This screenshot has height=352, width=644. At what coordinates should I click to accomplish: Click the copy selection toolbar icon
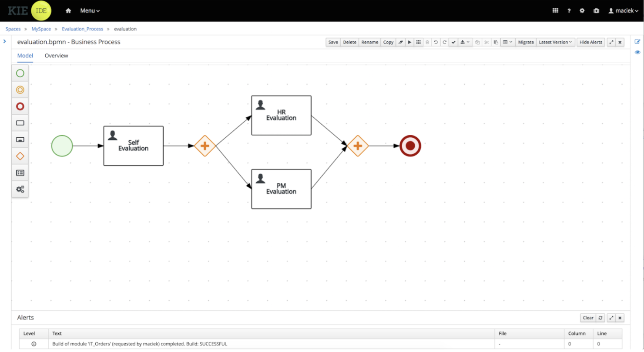[x=477, y=42]
